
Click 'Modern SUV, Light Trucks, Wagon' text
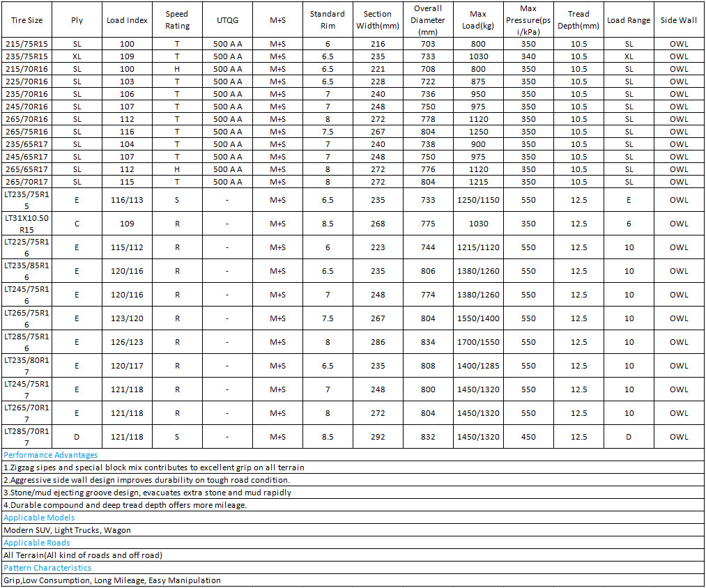(67, 530)
